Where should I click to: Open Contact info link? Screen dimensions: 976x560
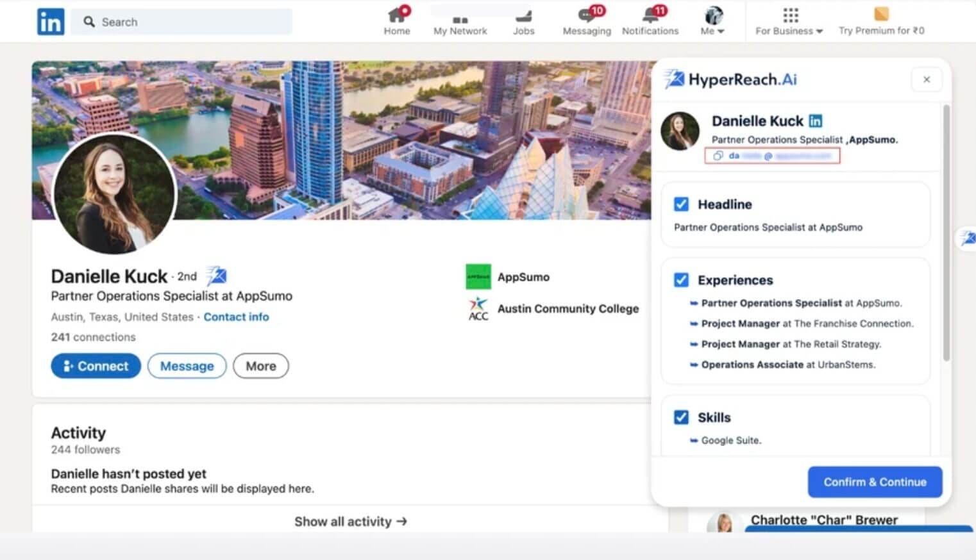point(236,317)
